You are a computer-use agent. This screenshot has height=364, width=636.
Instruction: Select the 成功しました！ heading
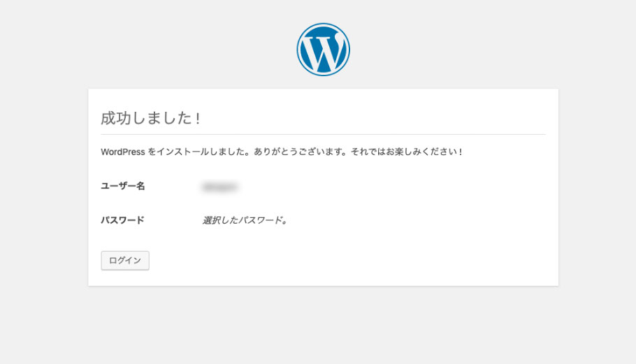(x=150, y=118)
